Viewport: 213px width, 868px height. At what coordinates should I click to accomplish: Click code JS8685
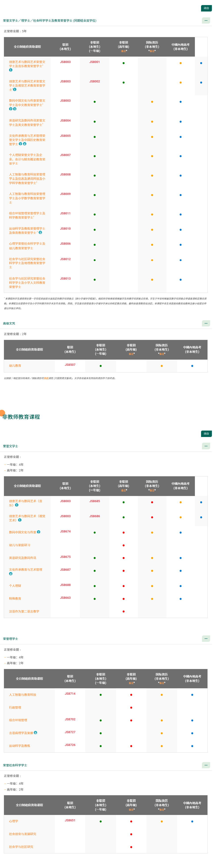tap(95, 501)
